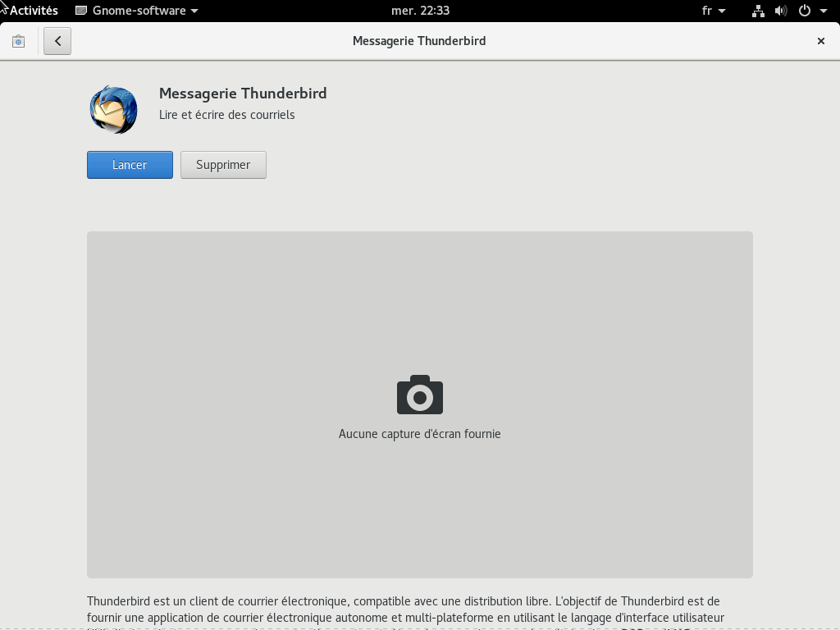Click the back arrow button in header

[57, 41]
